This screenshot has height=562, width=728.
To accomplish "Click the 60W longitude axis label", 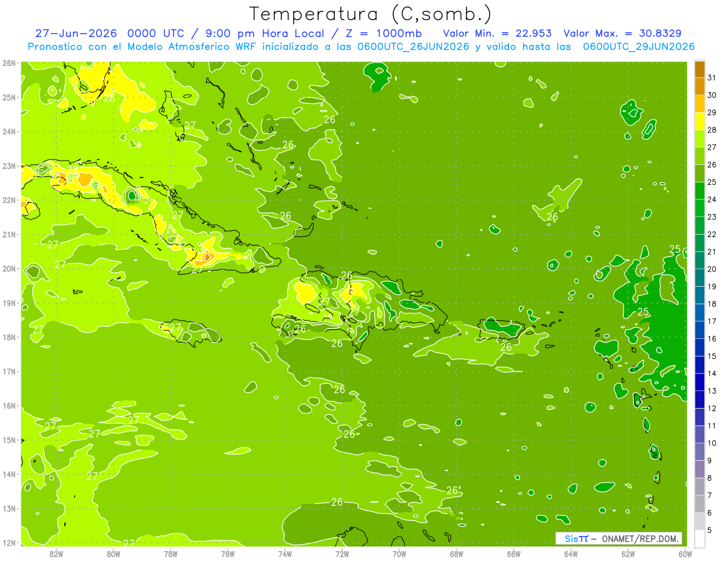I will tap(685, 554).
